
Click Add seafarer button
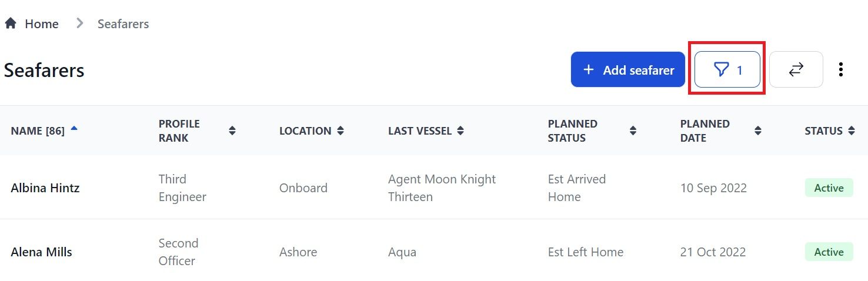tap(628, 70)
